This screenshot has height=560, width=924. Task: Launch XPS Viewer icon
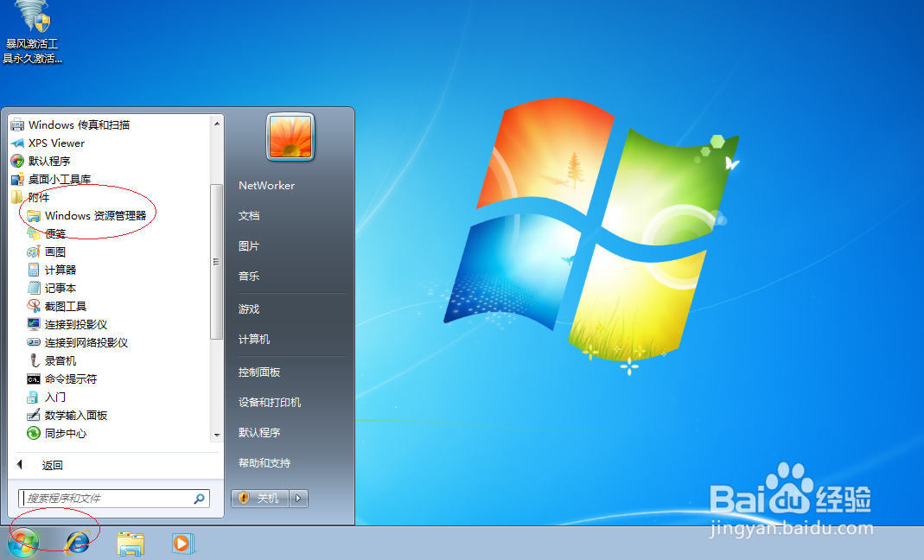(x=17, y=143)
